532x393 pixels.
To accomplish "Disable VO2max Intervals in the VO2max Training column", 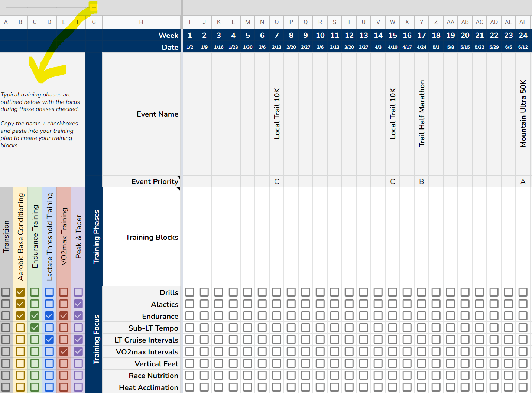I will coord(63,351).
